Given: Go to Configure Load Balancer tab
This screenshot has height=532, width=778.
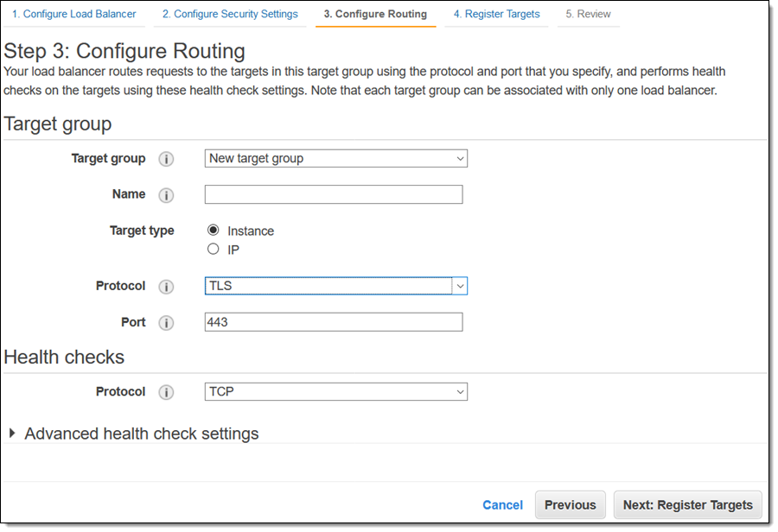Looking at the screenshot, I should pyautogui.click(x=73, y=15).
